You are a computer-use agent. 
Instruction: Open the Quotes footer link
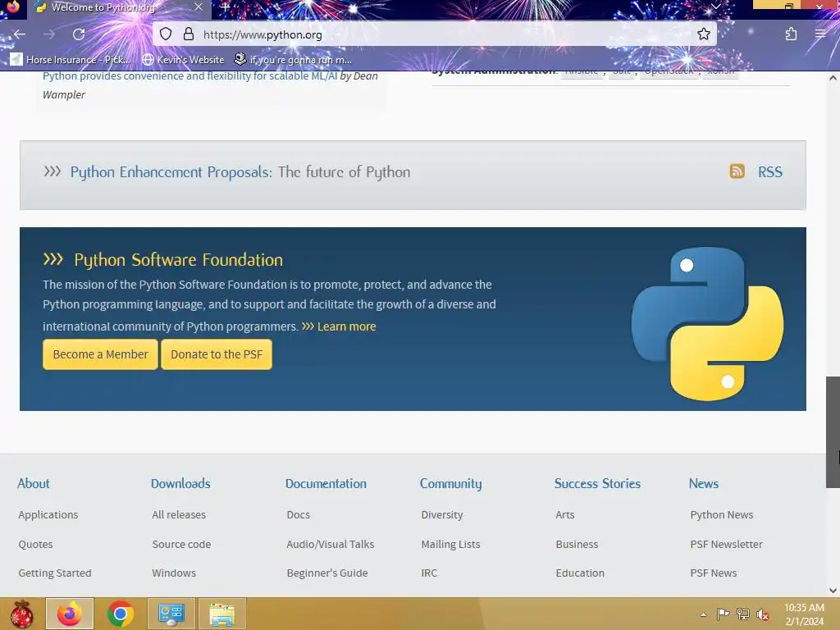pyautogui.click(x=35, y=545)
